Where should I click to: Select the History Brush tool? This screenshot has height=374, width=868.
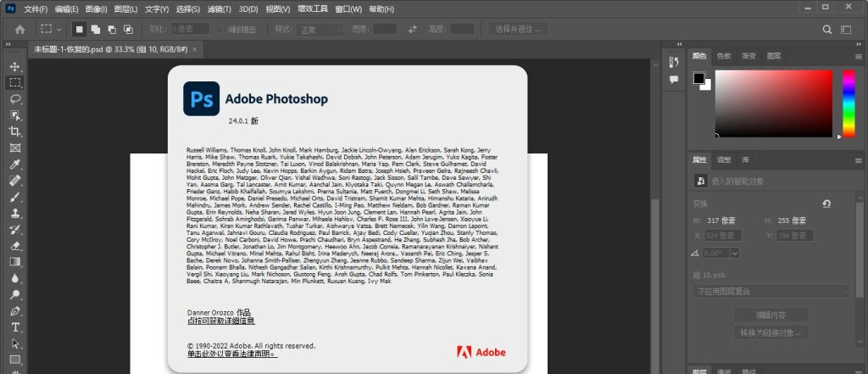click(15, 229)
